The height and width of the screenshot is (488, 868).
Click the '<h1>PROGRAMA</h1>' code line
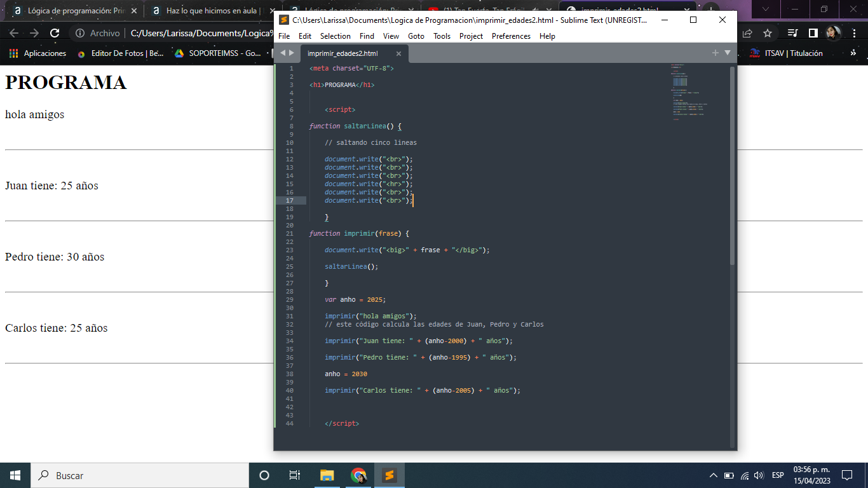pyautogui.click(x=342, y=85)
